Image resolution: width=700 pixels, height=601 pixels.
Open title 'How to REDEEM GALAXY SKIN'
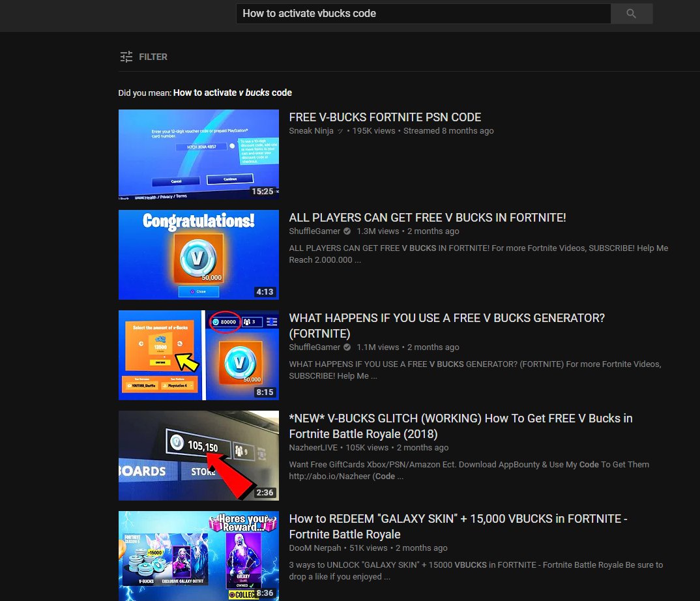pos(458,527)
